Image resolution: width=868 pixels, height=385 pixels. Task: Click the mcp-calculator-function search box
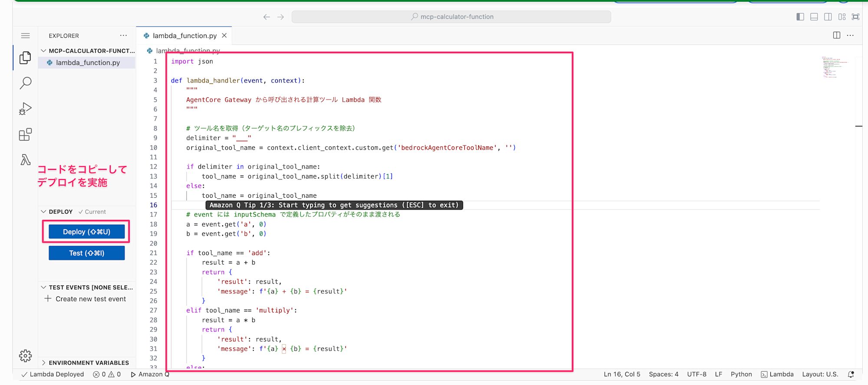pyautogui.click(x=451, y=17)
